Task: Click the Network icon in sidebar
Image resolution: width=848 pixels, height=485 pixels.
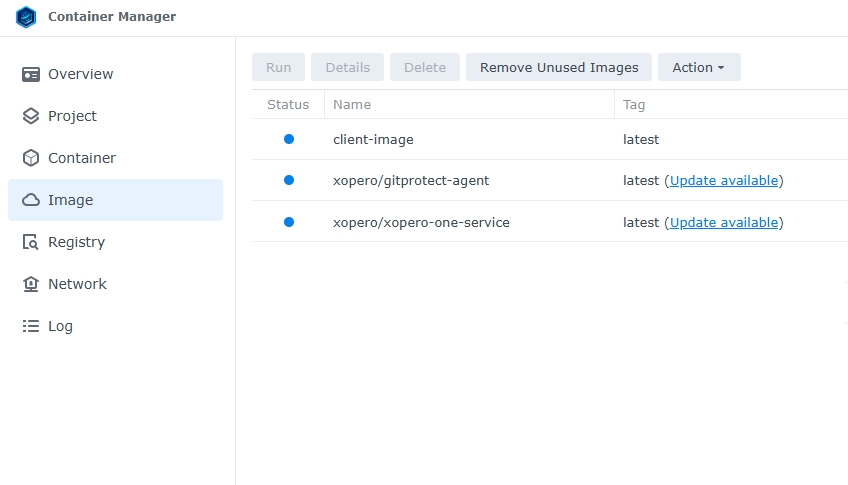Action: 31,284
